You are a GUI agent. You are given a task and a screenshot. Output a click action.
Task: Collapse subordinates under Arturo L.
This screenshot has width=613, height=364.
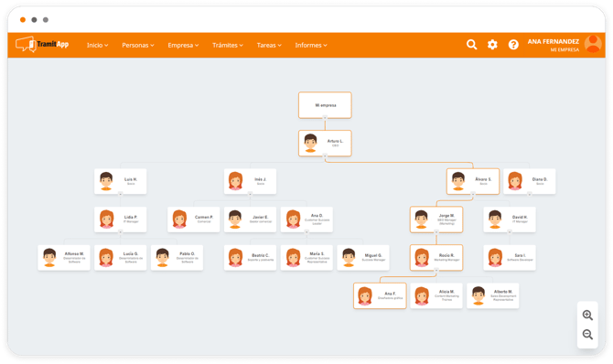click(x=325, y=156)
